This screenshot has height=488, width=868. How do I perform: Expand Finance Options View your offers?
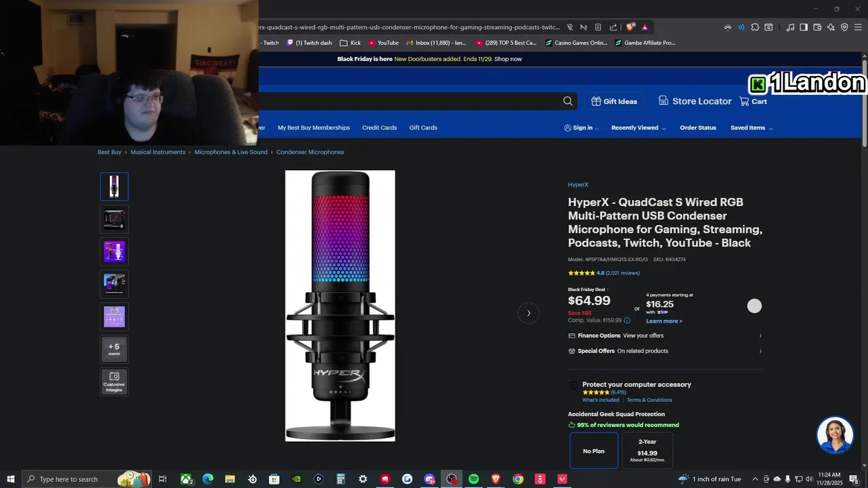665,335
